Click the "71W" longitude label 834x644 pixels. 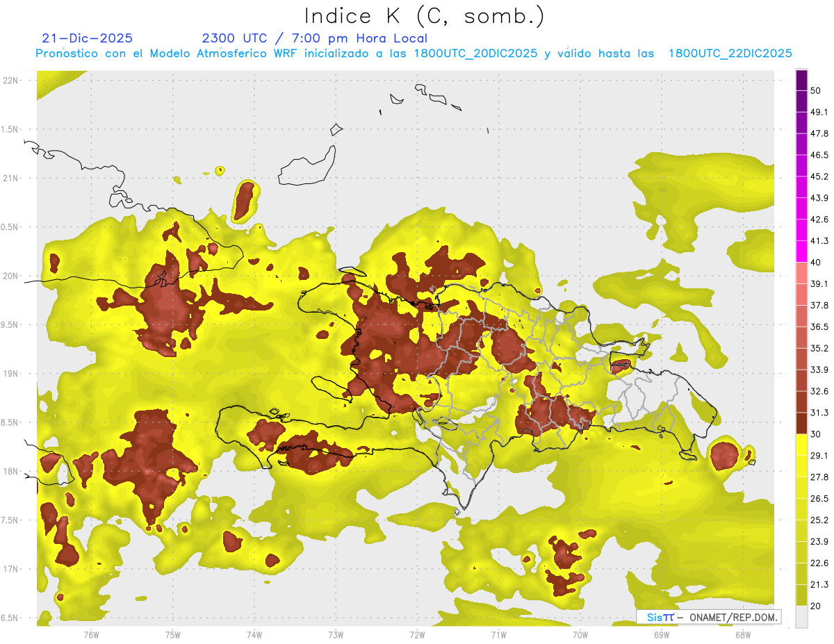pyautogui.click(x=498, y=634)
